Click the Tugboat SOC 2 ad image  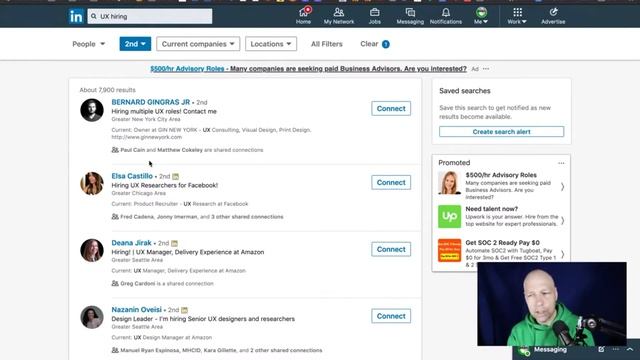pyautogui.click(x=449, y=250)
